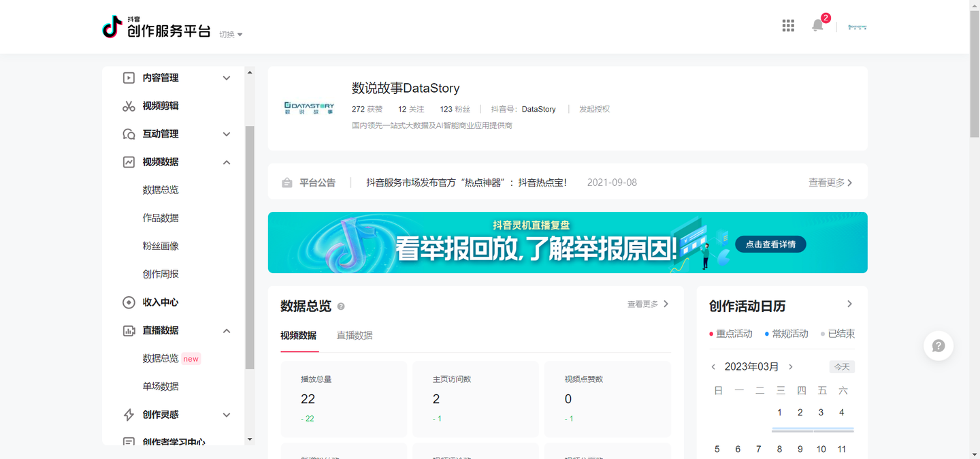This screenshot has height=459, width=980.
Task: Click 常规活动 legend label
Action: coord(789,334)
